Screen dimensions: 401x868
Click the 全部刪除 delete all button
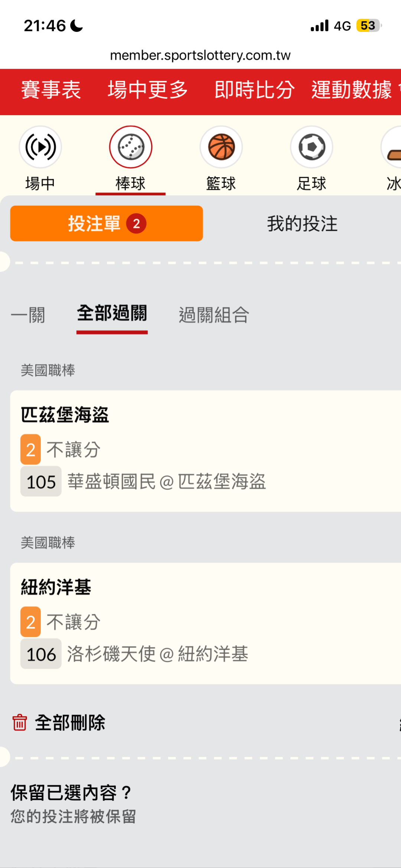click(x=70, y=722)
